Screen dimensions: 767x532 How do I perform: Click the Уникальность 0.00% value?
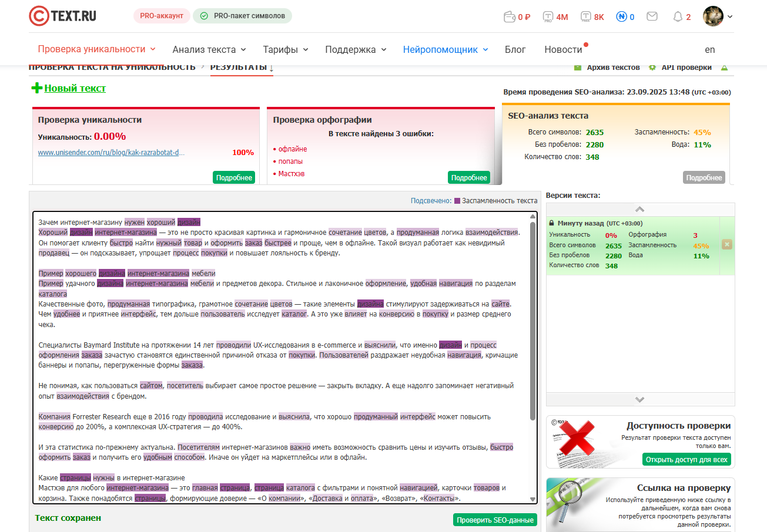click(110, 136)
